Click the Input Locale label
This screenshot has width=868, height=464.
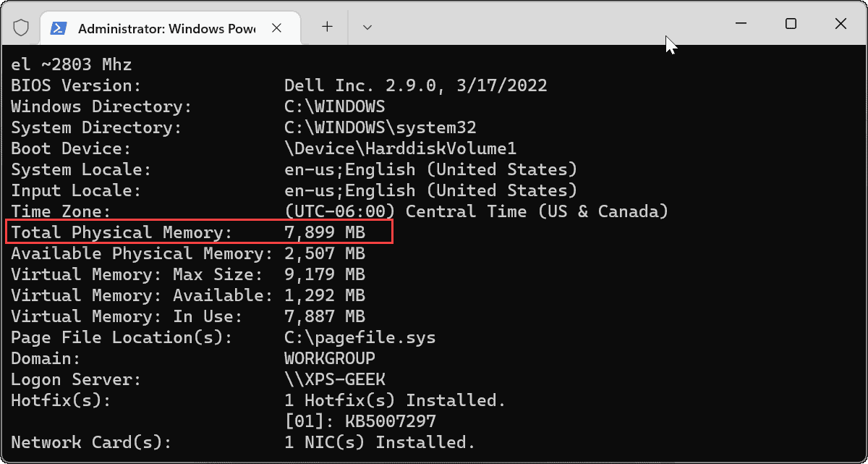[x=76, y=190]
